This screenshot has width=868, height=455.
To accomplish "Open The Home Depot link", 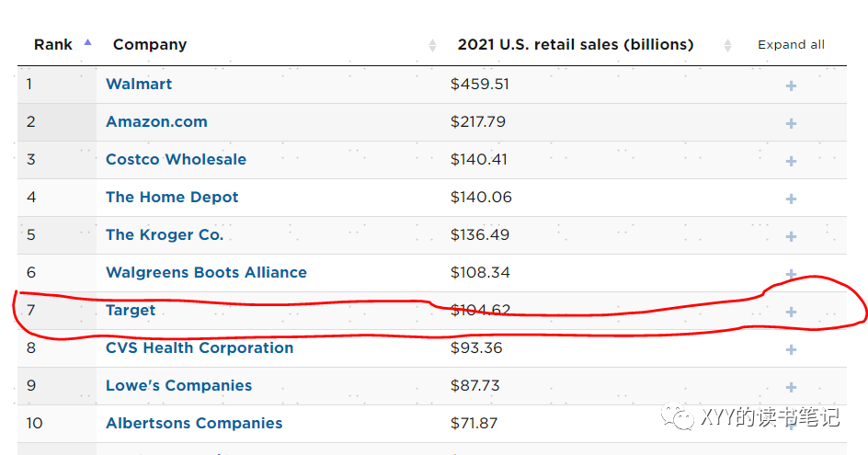I will click(172, 197).
